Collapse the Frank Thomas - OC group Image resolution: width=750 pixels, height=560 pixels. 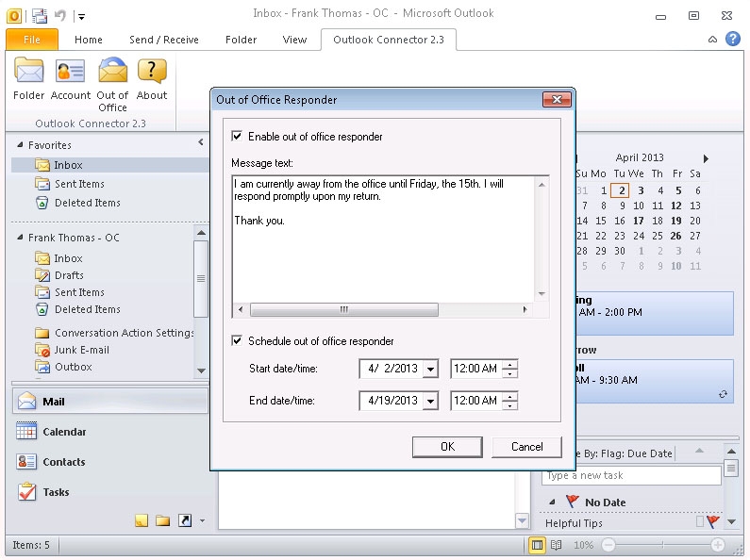click(x=20, y=237)
